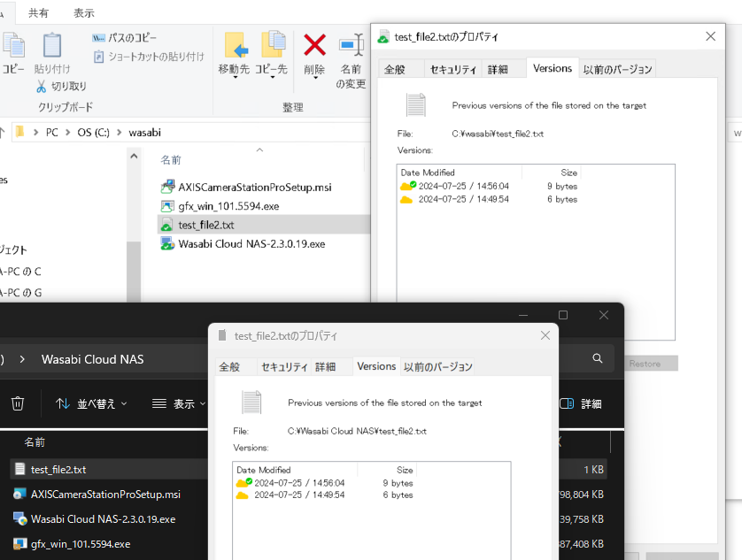Select AXISCameraStationProSetup.msi in wasabi folder
The height and width of the screenshot is (560, 742).
(x=255, y=188)
